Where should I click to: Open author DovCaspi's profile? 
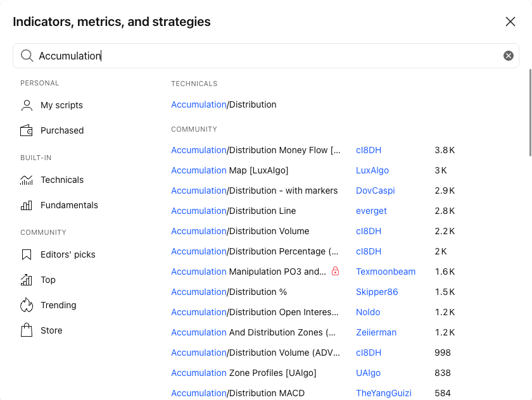tap(375, 191)
